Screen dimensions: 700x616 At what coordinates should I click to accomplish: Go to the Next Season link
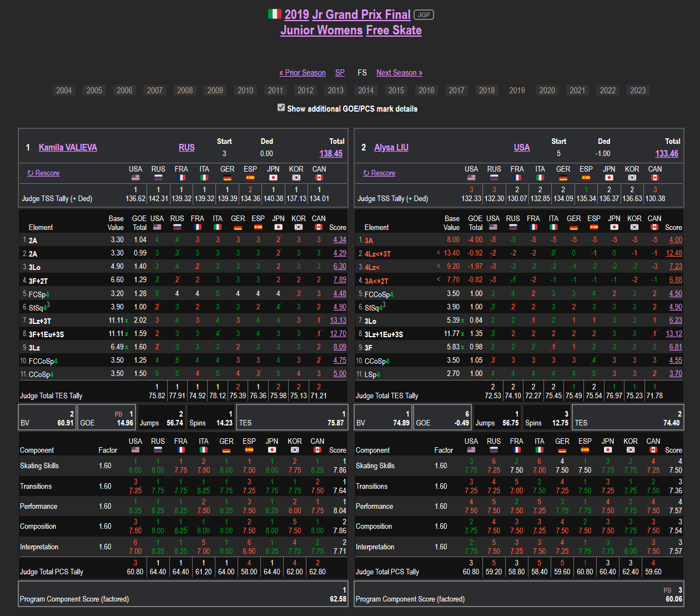399,73
